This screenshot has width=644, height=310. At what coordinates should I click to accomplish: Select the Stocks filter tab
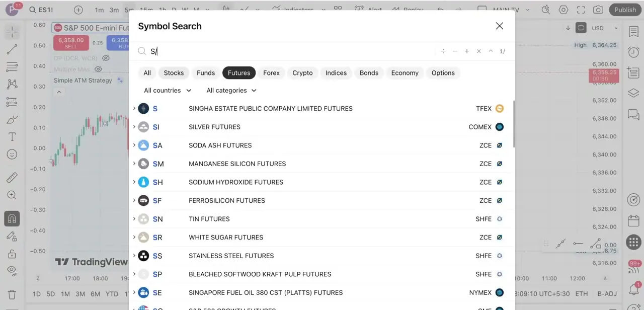pyautogui.click(x=174, y=73)
